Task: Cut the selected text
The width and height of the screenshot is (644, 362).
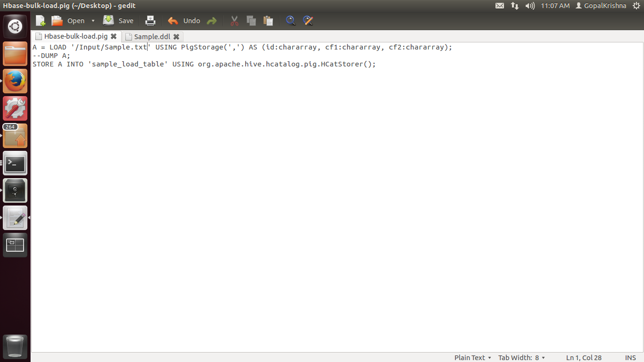Action: [234, 21]
